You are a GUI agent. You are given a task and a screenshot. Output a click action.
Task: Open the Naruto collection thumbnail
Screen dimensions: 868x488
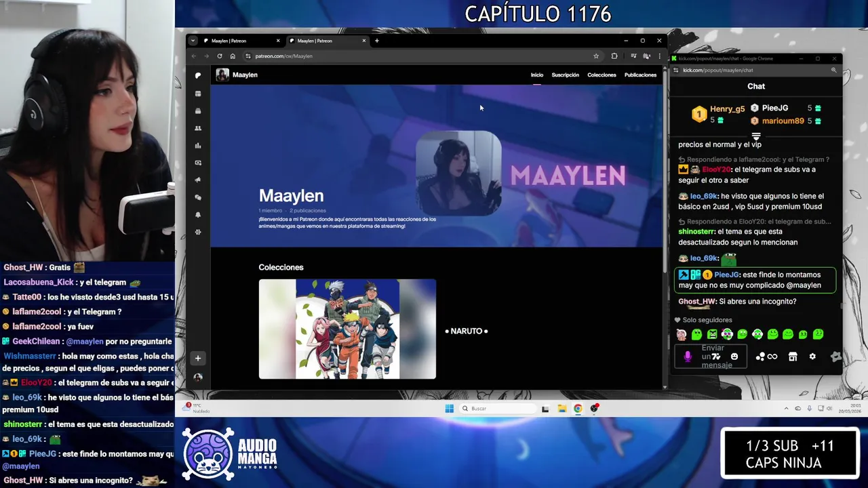(347, 329)
